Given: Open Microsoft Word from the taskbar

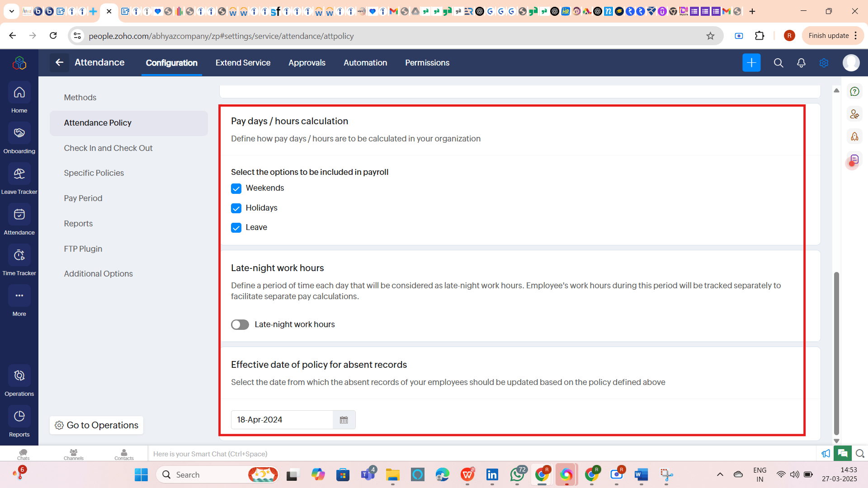Looking at the screenshot, I should [641, 474].
